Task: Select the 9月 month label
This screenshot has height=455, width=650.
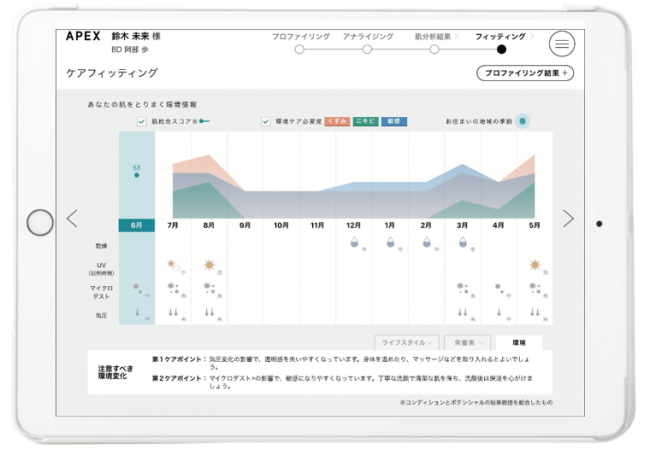Action: coord(245,225)
